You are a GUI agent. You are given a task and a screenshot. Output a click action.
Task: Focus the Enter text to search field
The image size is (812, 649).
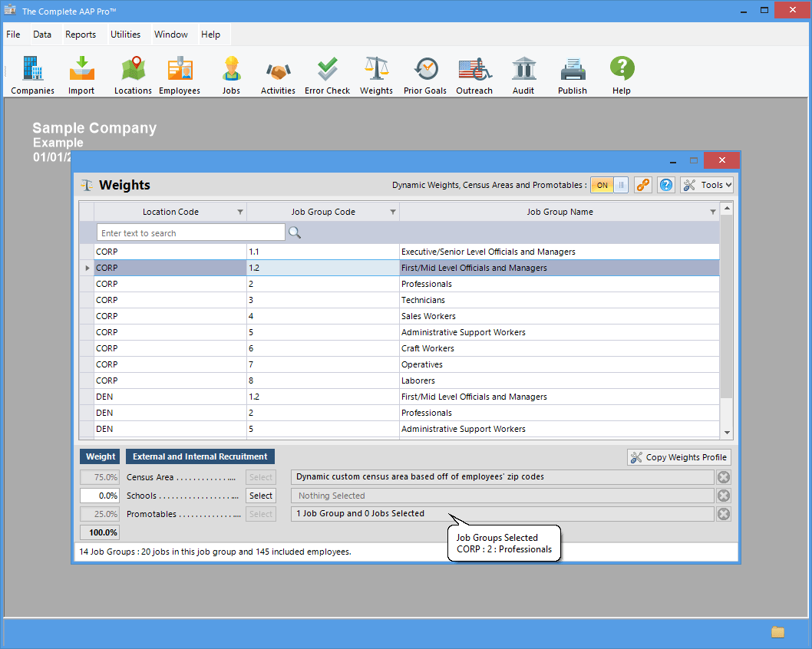click(x=190, y=233)
